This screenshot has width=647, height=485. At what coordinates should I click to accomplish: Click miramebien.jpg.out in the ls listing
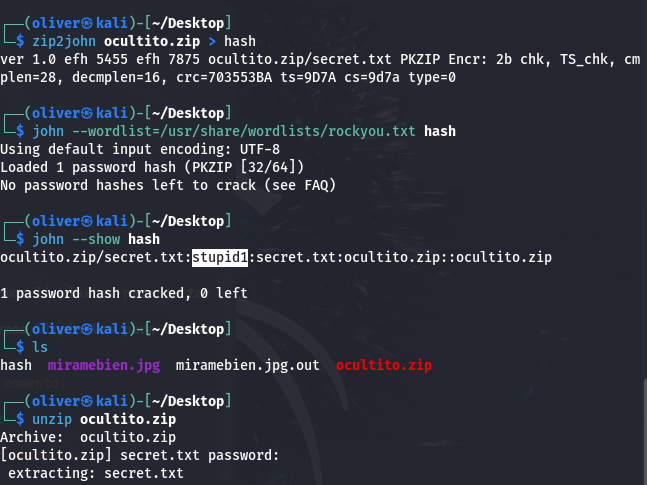247,365
